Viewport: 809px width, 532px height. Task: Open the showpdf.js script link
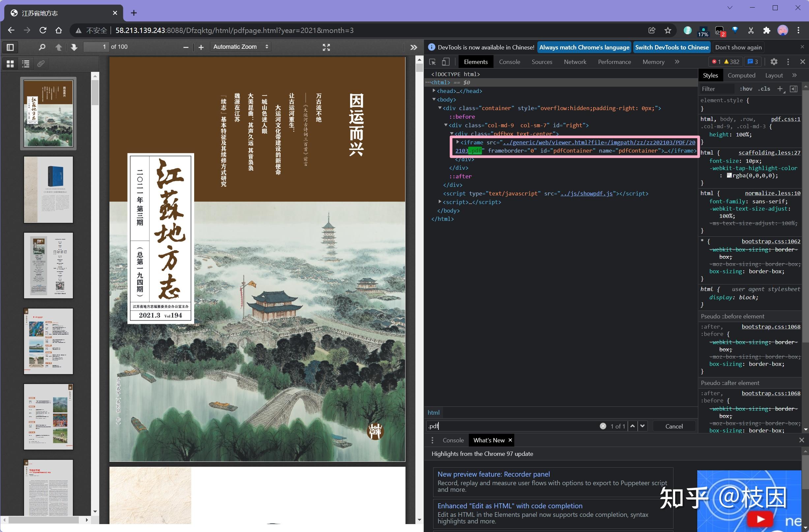click(x=586, y=193)
